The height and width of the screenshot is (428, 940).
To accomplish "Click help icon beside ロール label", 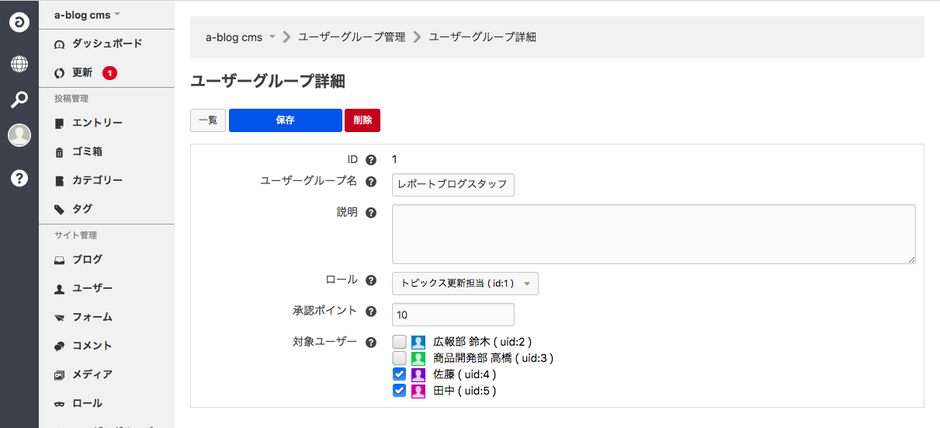I will click(x=371, y=282).
